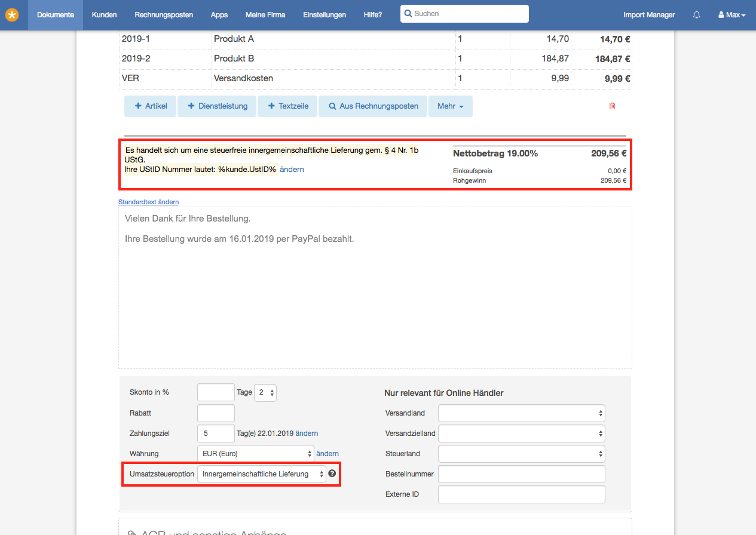Click help question mark beside Umsatzsteueroption
Image resolution: width=756 pixels, height=535 pixels.
(332, 473)
